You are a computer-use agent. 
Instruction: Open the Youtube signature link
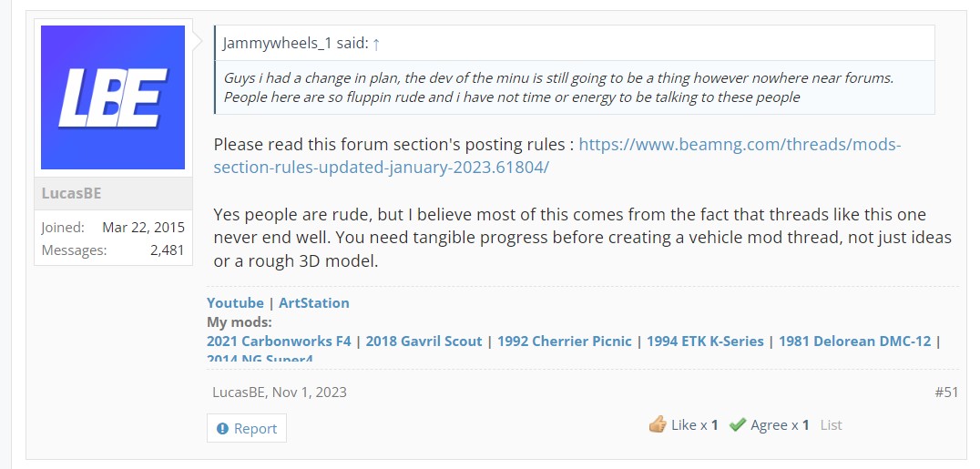coord(235,302)
